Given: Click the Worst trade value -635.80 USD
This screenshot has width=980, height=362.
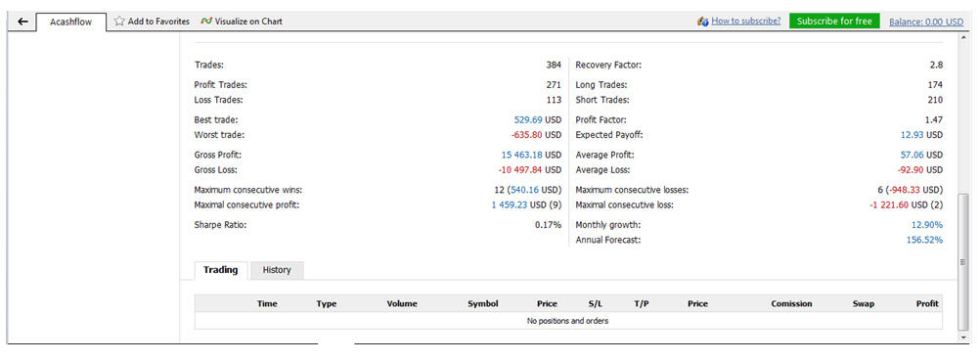Looking at the screenshot, I should point(536,135).
